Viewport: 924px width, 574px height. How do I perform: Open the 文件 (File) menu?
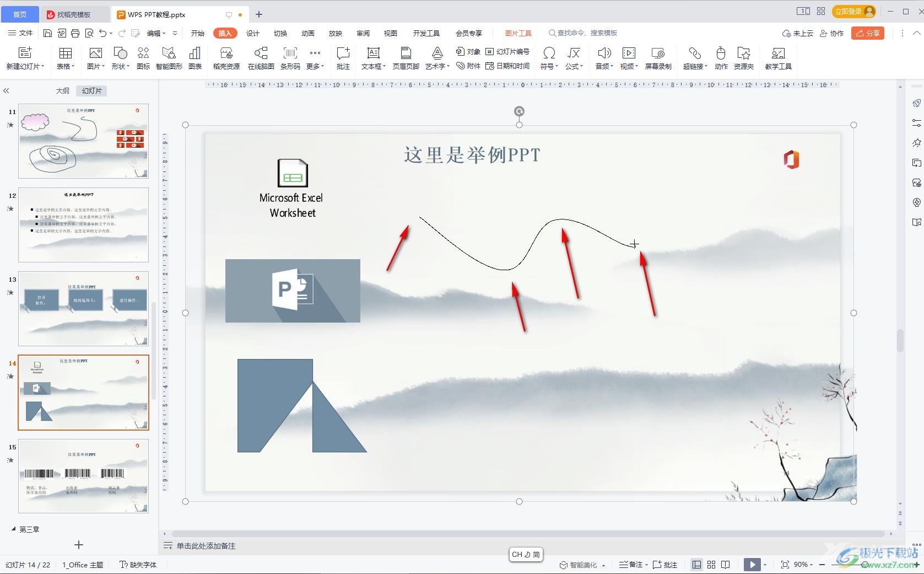point(20,33)
